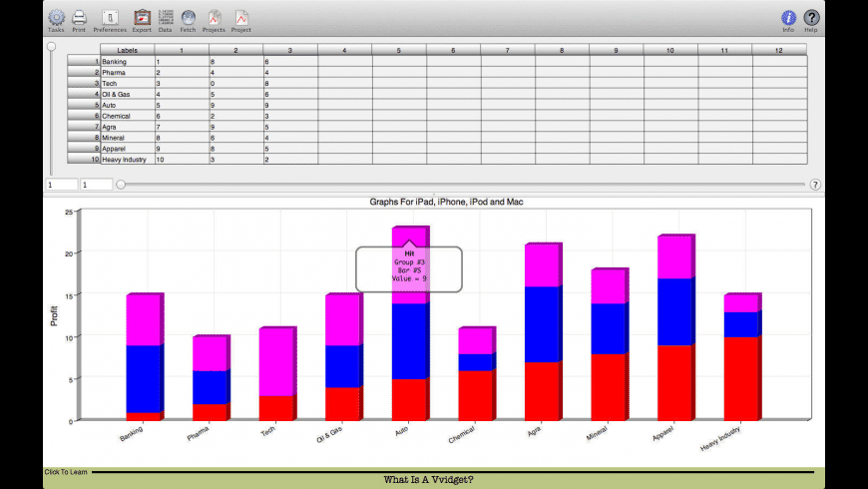Click the blue segment of the Chemical bar
This screenshot has height=489, width=868.
tap(475, 362)
